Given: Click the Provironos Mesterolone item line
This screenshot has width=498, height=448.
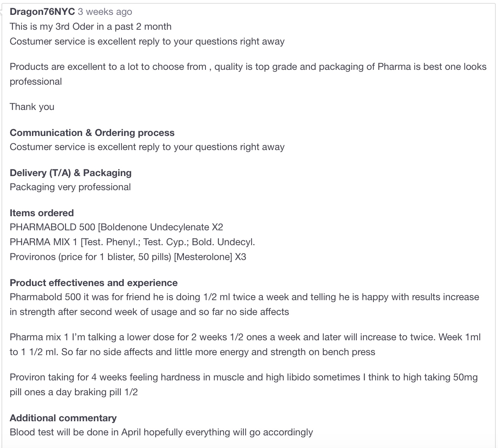Looking at the screenshot, I should coord(128,257).
